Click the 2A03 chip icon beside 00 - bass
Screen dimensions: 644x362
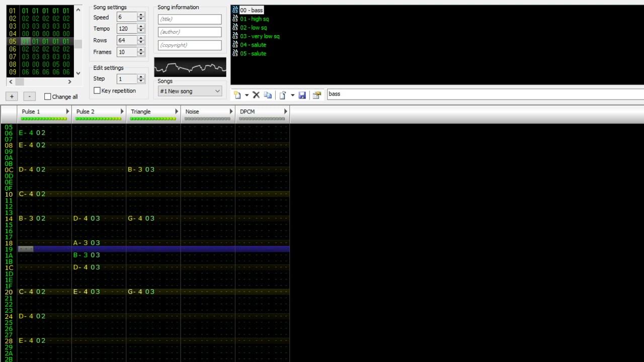pos(235,10)
